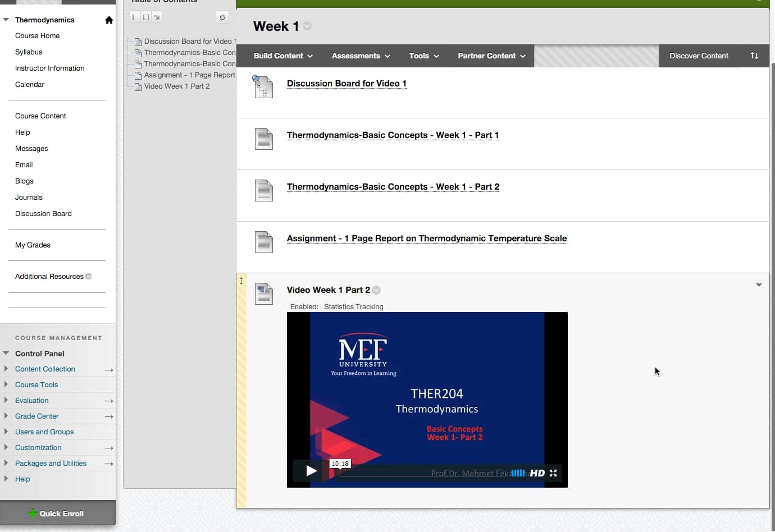Open Thermodynamics-Basic Concepts Week 1 Part 1 link
The image size is (775, 532).
coord(393,135)
